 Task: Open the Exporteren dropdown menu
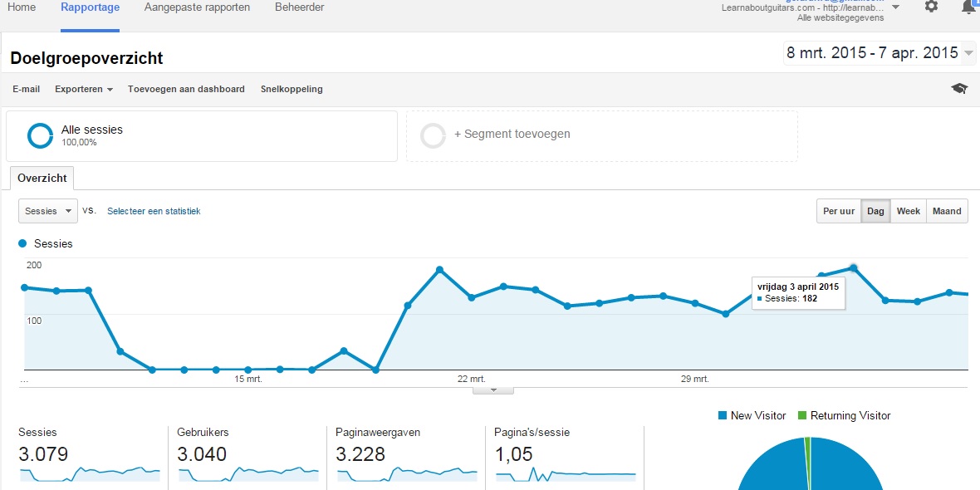pyautogui.click(x=84, y=90)
